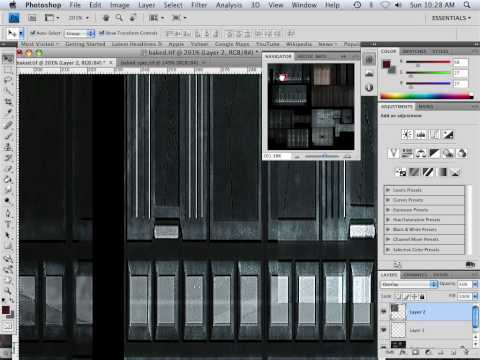Open Most Visited bookmarks in the browser behind

point(39,44)
